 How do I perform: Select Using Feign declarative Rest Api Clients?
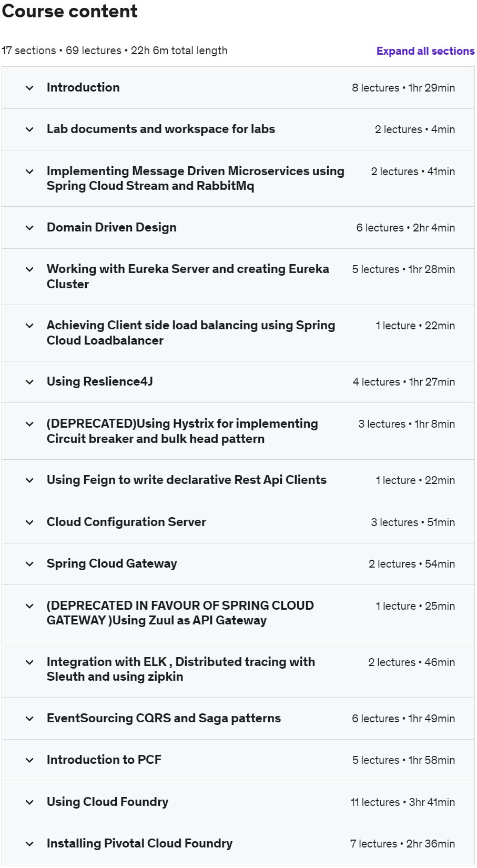pyautogui.click(x=186, y=480)
